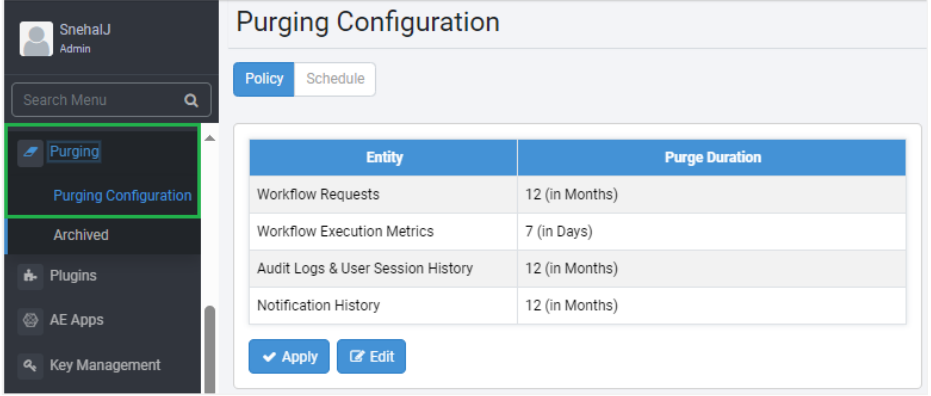Focus the Search Menu field
This screenshot has height=396, width=931.
pos(111,100)
